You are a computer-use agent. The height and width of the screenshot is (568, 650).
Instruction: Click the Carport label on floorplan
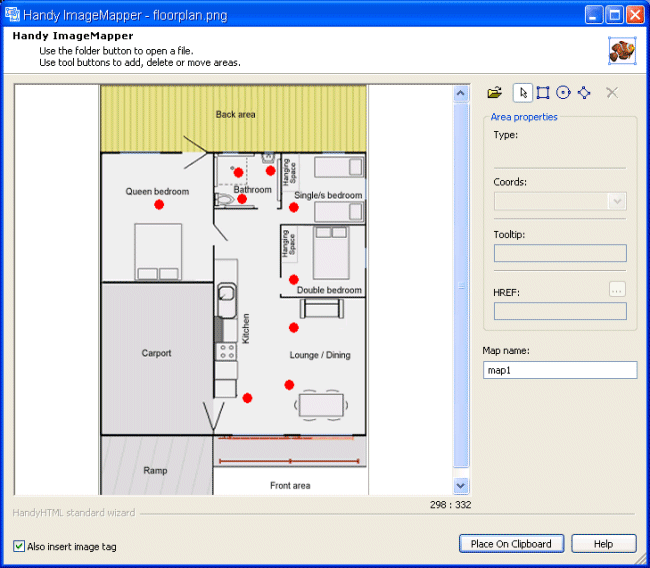pos(156,353)
